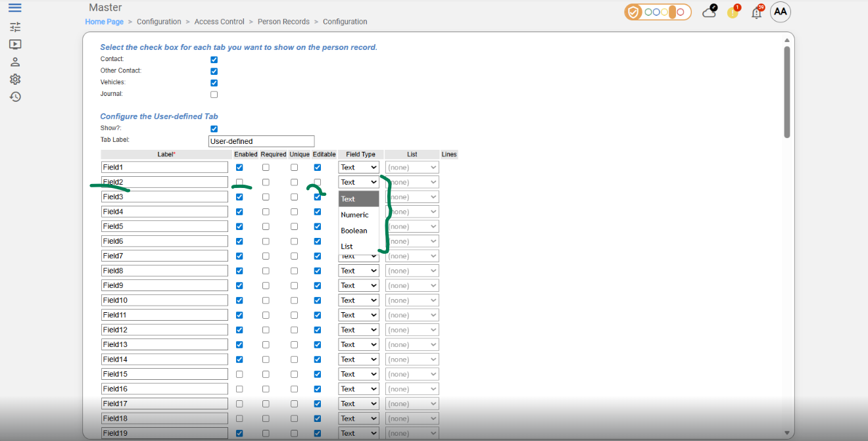Open the gear settings sidebar icon

pyautogui.click(x=15, y=79)
